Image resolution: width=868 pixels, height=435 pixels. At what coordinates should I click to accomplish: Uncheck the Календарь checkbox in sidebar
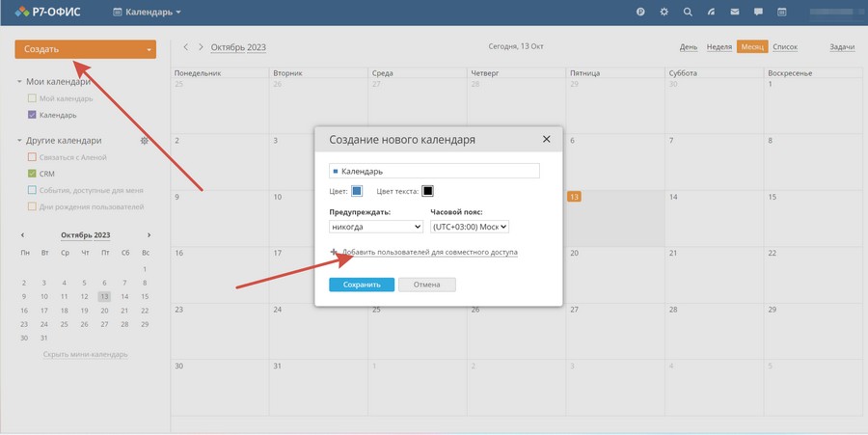32,115
